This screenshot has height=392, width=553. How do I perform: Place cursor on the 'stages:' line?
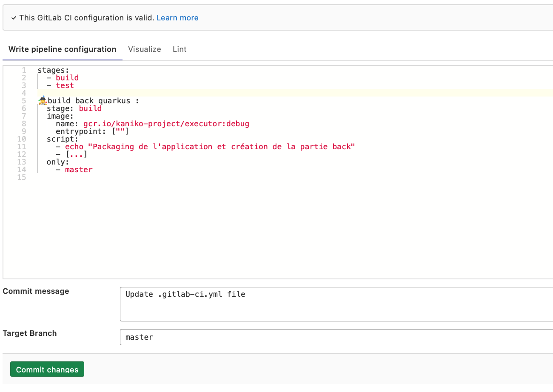[53, 70]
